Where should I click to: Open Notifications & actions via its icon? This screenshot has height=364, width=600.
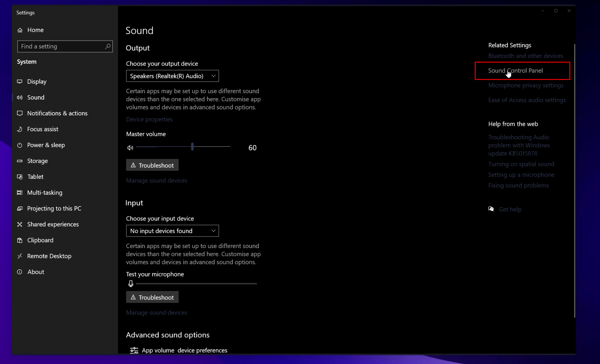(20, 113)
